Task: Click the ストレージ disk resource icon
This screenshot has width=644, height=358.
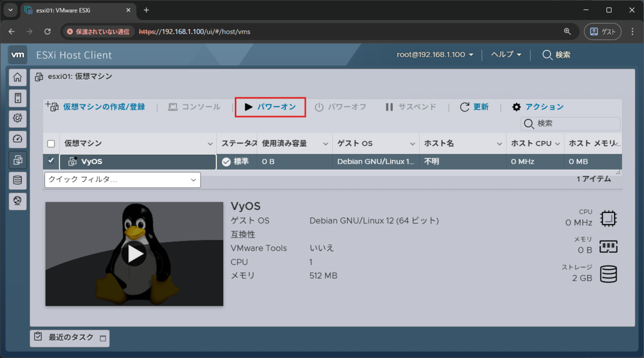Action: (x=608, y=274)
